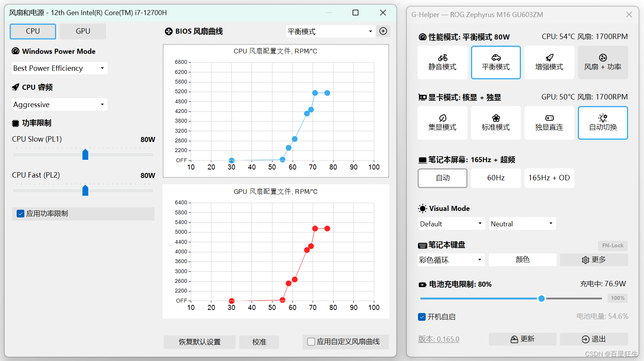Viewport: 644px width, 361px height.
Task: Click the CPU fan curve point at 30°C
Action: point(231,161)
